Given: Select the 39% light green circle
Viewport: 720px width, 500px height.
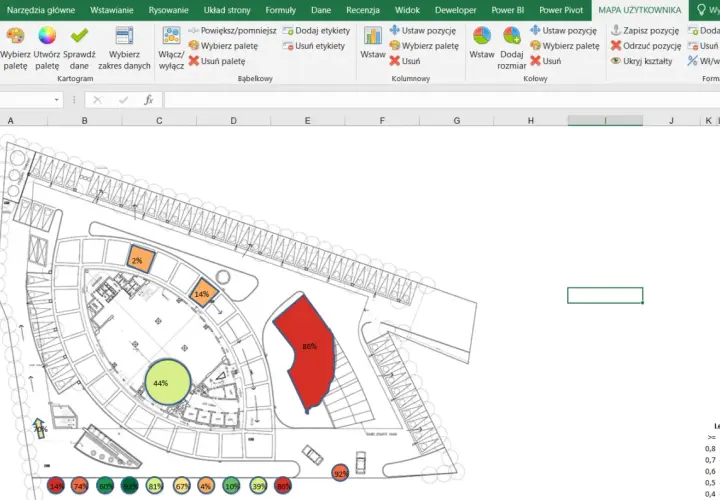Looking at the screenshot, I should [259, 485].
